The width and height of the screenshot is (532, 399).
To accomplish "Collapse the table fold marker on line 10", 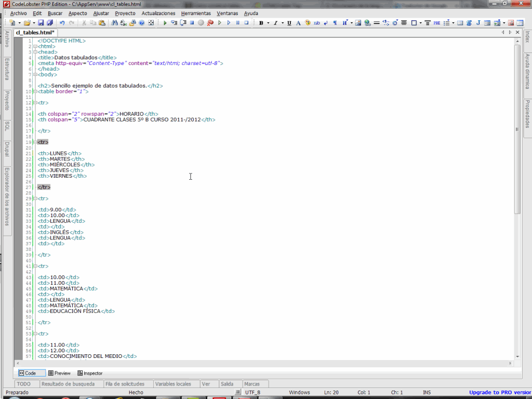I will pos(35,91).
